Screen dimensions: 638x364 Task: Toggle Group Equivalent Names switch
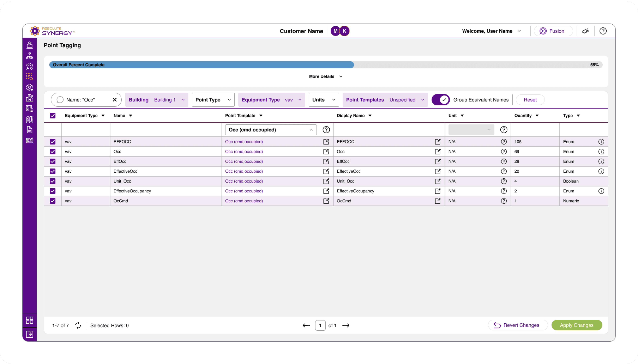tap(440, 100)
